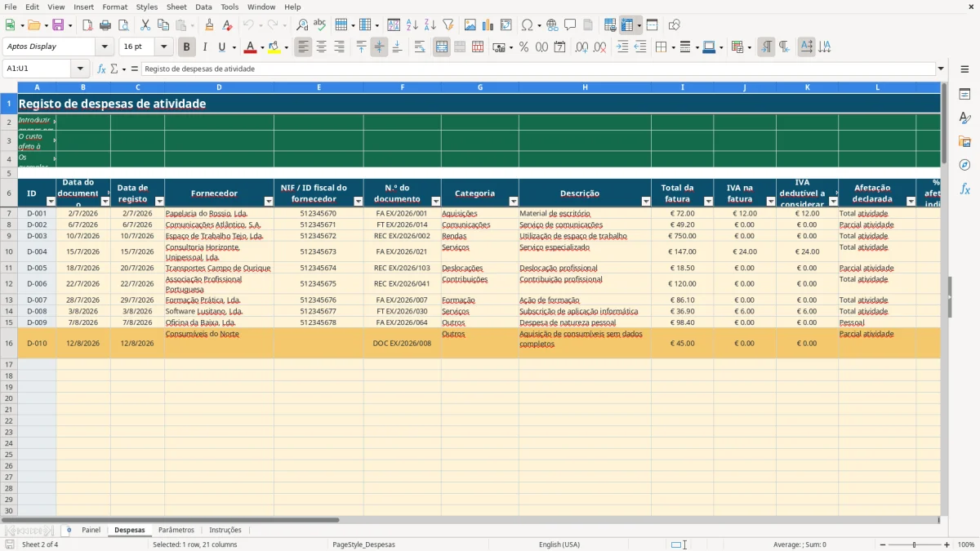Click the Export as PDF icon
The width and height of the screenshot is (980, 551).
[x=87, y=25]
